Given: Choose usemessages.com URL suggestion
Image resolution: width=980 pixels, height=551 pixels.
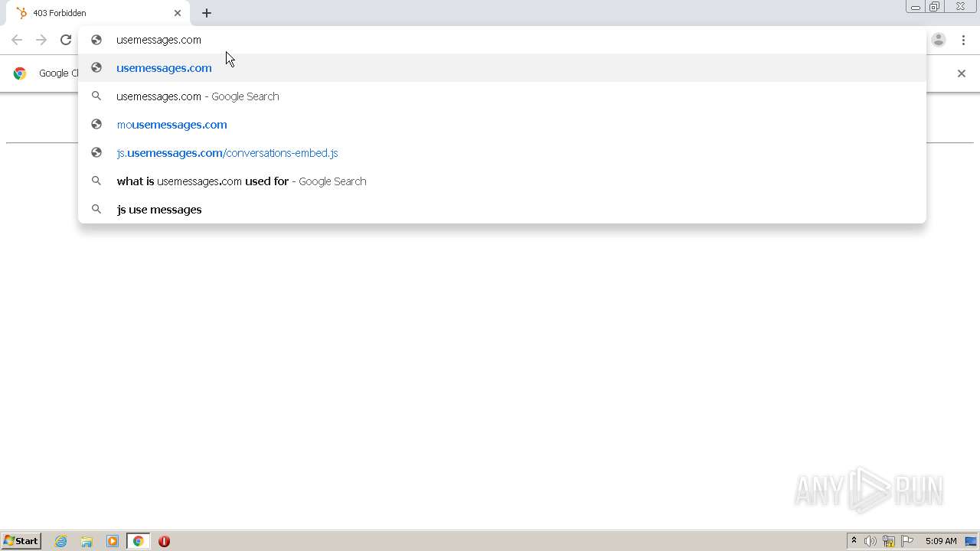Looking at the screenshot, I should pyautogui.click(x=502, y=68).
